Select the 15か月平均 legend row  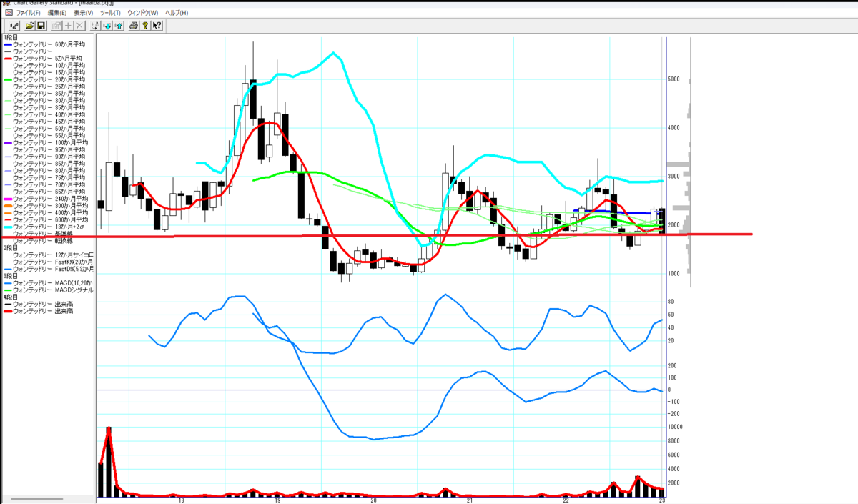tap(48, 72)
